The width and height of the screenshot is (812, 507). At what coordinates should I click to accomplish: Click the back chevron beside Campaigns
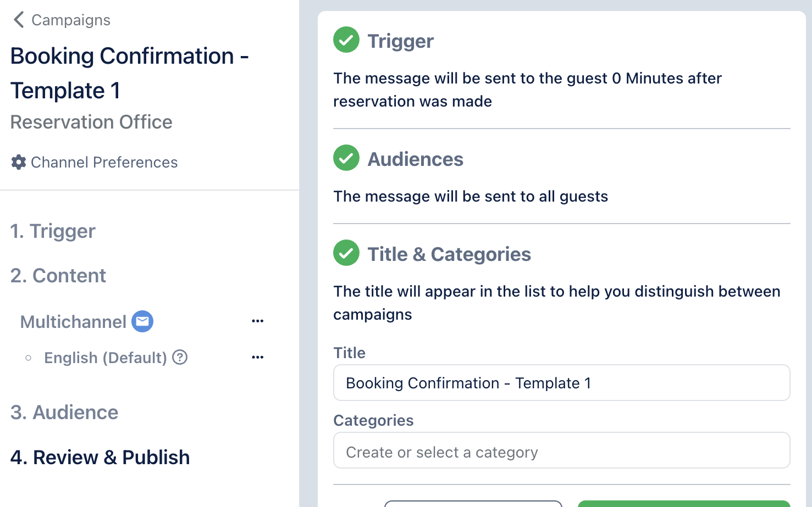19,20
